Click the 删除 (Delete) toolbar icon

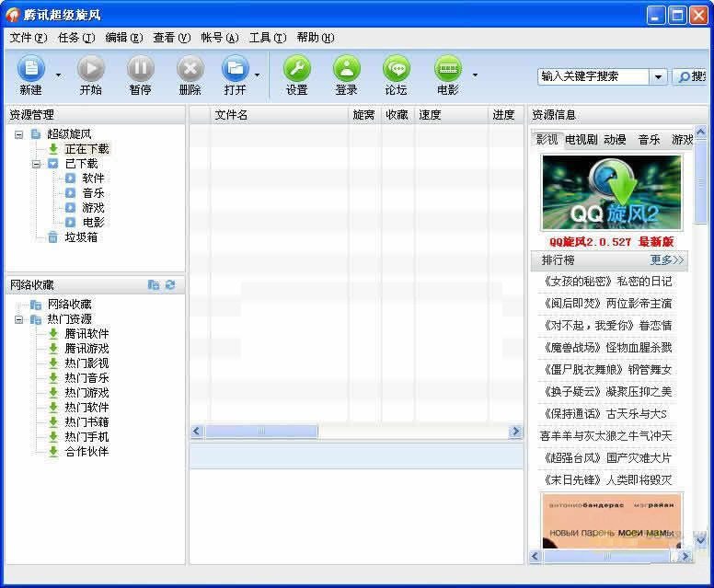(190, 69)
